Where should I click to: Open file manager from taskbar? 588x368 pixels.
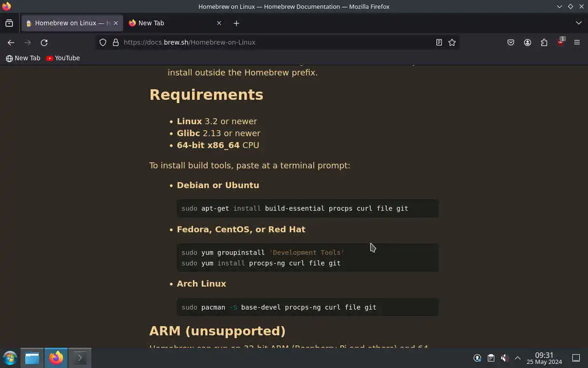coord(32,358)
